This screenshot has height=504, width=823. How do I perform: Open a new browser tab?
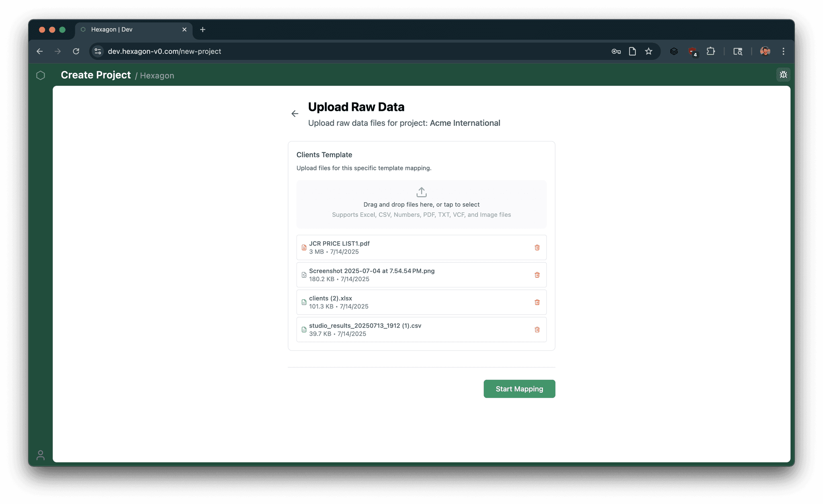click(203, 29)
